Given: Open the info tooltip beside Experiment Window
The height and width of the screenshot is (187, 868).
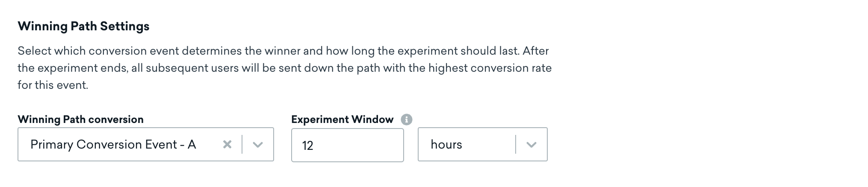Looking at the screenshot, I should [x=407, y=120].
